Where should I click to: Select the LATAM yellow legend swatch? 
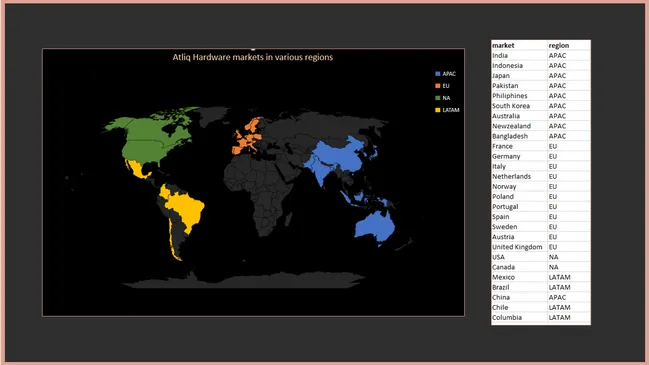pyautogui.click(x=437, y=110)
